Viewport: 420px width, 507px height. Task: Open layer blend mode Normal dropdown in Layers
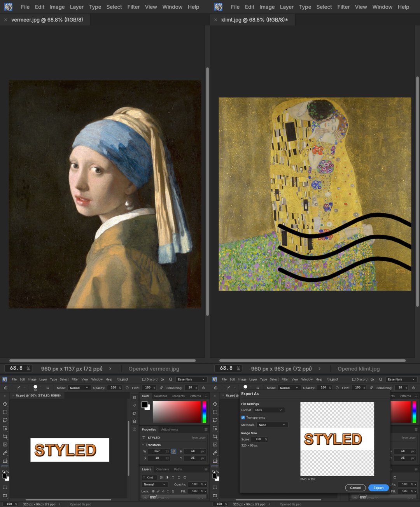[154, 484]
